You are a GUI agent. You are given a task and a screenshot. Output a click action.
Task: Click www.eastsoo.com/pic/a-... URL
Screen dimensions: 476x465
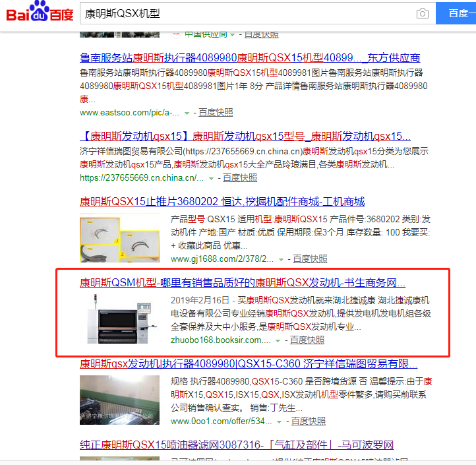click(x=130, y=113)
